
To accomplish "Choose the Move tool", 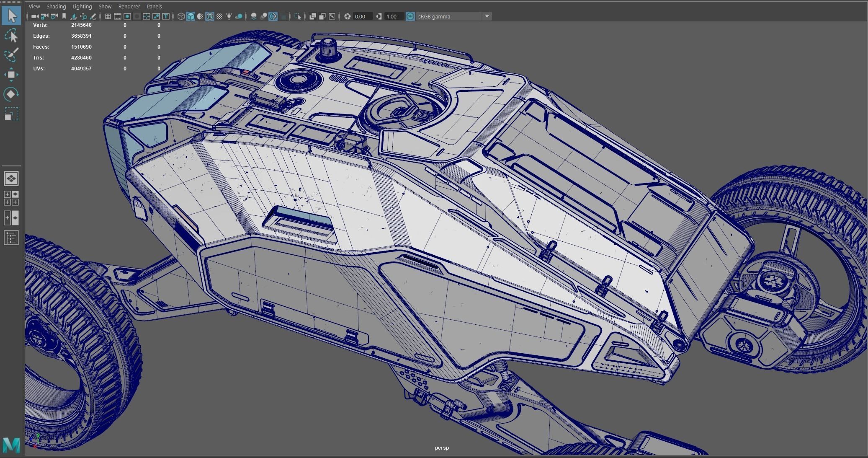I will (11, 75).
